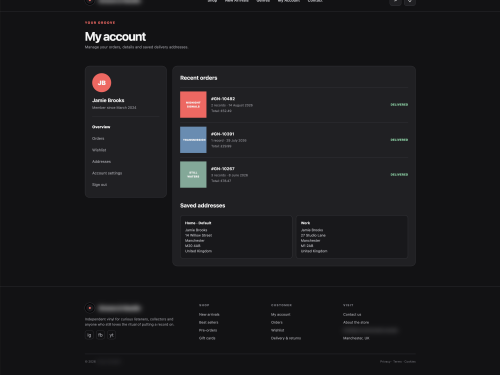
Task: Open Account settings in the sidebar
Action: pos(107,173)
